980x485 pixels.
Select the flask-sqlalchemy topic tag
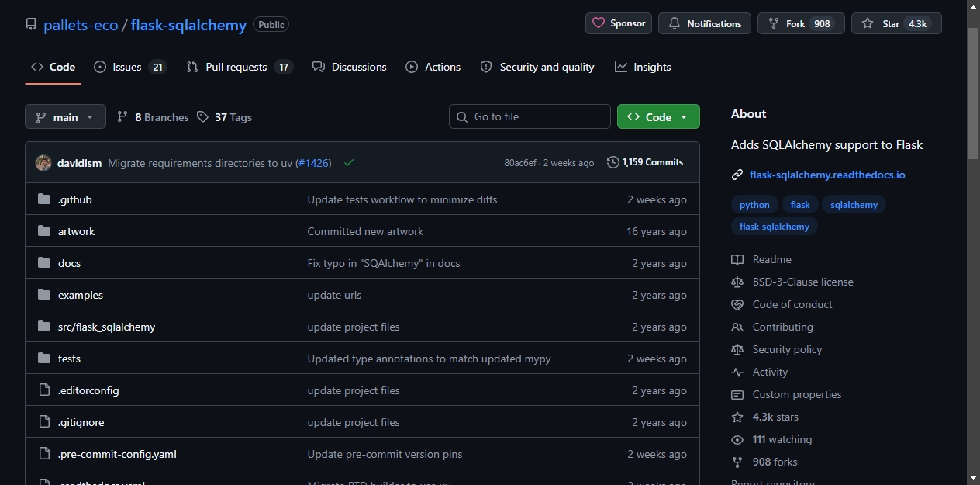[775, 227]
